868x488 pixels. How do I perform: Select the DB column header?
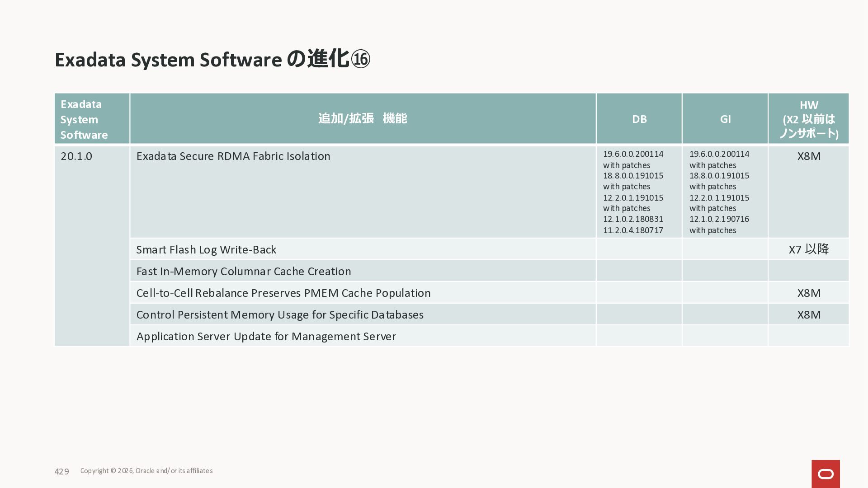click(639, 119)
